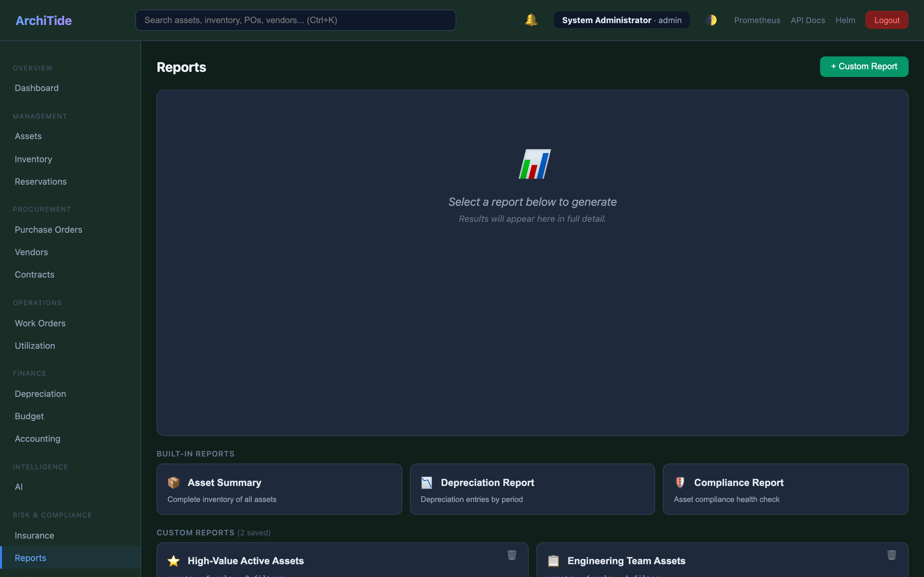Delete Engineering Team Assets using its trash icon

point(891,555)
